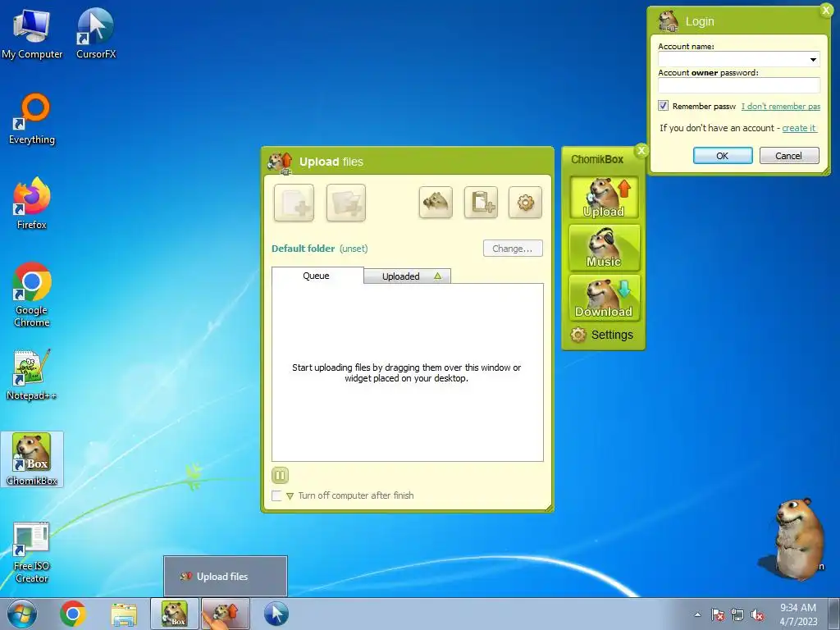Enable Turn off computer after finish
The image size is (840, 630).
click(276, 495)
